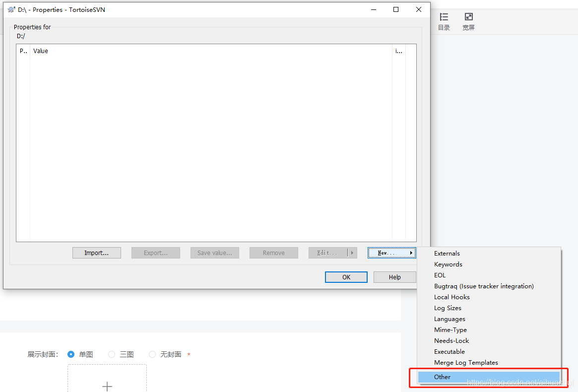Screen dimensions: 578x392
Task: Click the Remove button
Action: click(x=273, y=253)
